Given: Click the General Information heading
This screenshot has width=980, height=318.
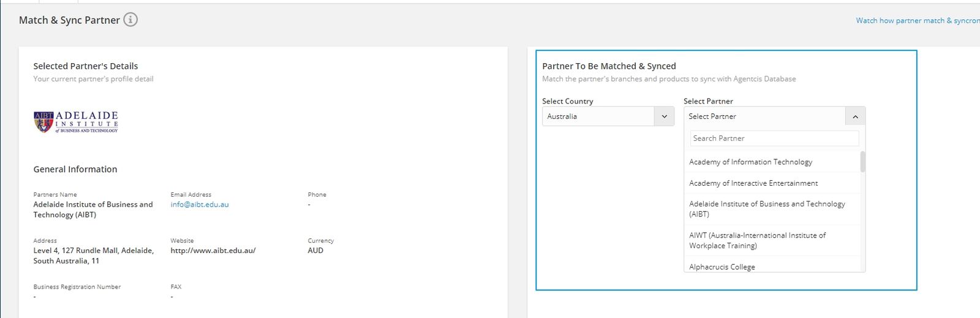Looking at the screenshot, I should click(x=75, y=169).
